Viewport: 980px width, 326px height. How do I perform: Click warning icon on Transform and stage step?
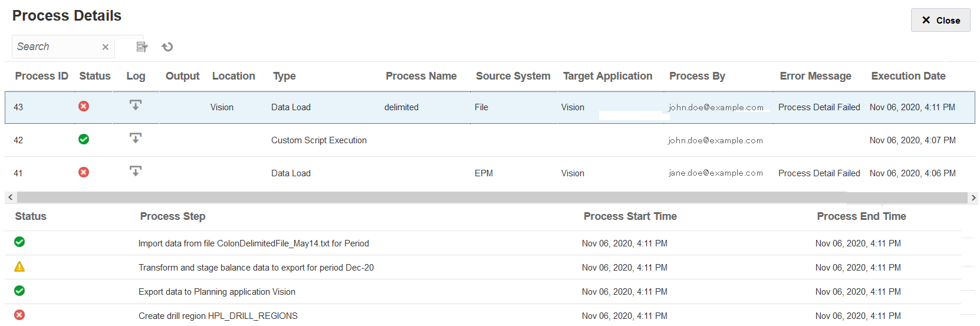(x=19, y=267)
